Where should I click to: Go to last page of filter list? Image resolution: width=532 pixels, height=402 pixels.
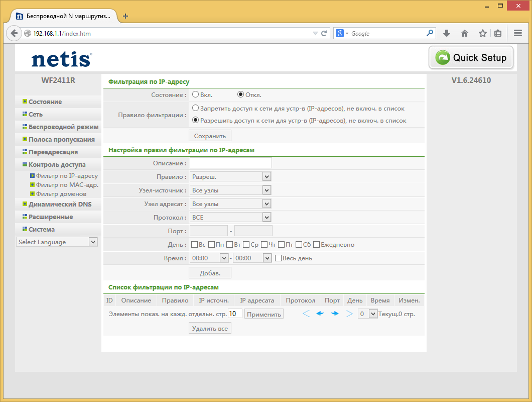click(349, 314)
